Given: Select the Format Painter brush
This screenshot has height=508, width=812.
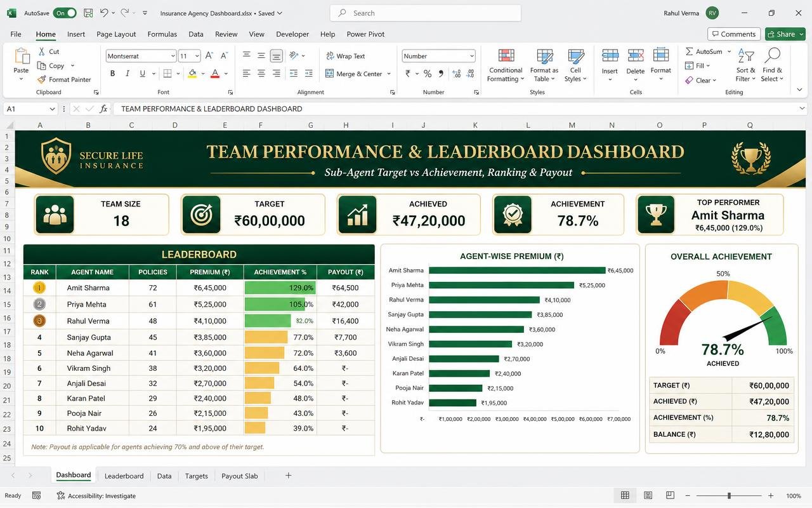Looking at the screenshot, I should tap(42, 79).
